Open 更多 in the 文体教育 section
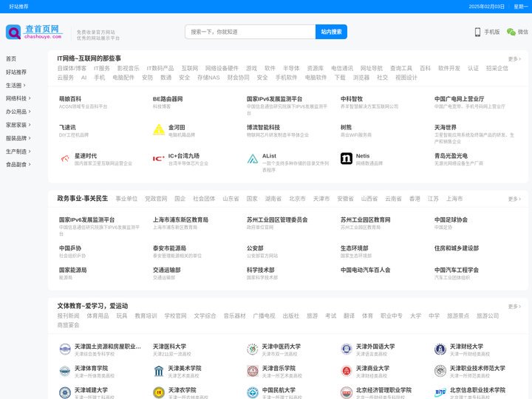This screenshot has width=532, height=399. pos(514,307)
